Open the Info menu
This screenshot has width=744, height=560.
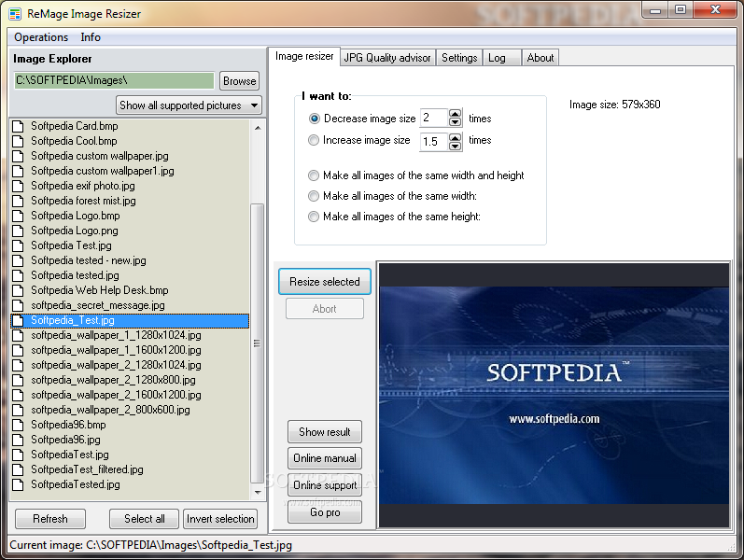tap(91, 37)
